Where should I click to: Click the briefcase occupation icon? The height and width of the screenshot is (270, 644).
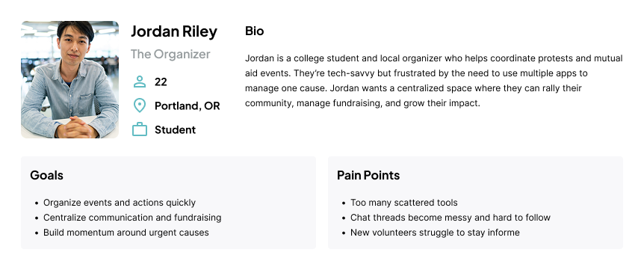pyautogui.click(x=140, y=129)
